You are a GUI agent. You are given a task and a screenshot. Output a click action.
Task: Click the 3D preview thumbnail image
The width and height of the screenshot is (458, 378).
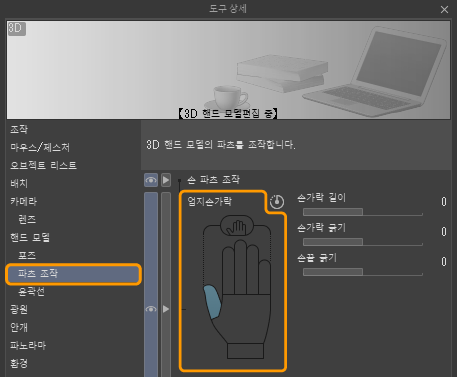coord(228,70)
